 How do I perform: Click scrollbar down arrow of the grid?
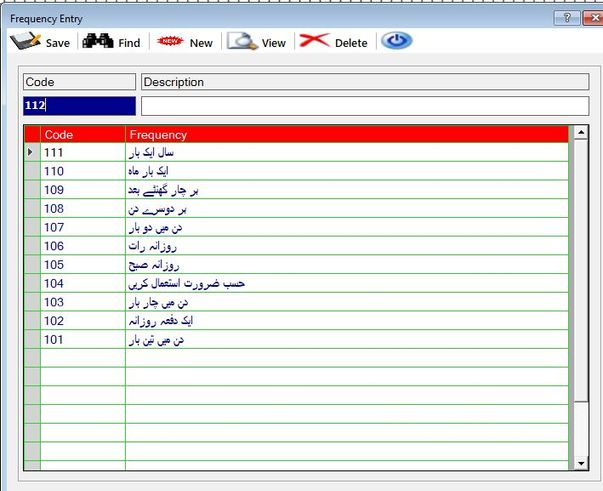click(581, 463)
